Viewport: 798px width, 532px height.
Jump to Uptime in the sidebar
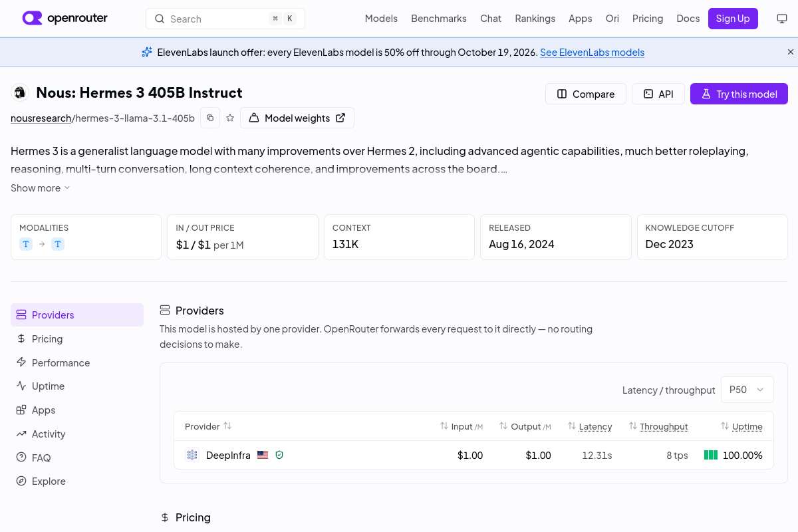pos(77,386)
